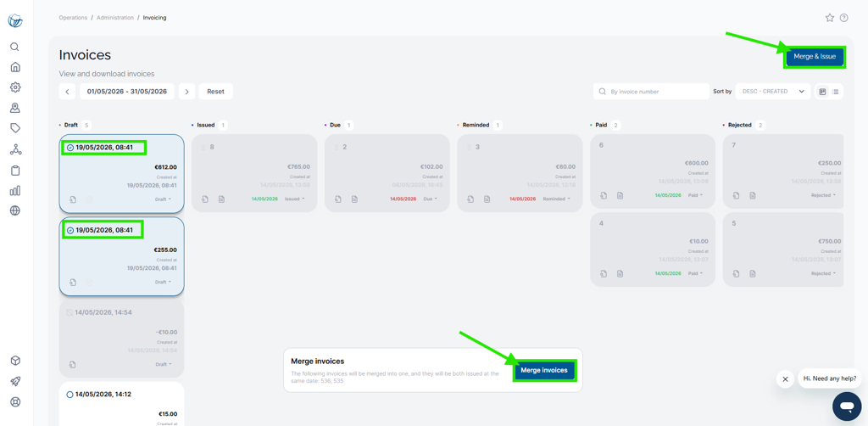This screenshot has width=868, height=426.
Task: Open the help question mark icon
Action: point(843,18)
